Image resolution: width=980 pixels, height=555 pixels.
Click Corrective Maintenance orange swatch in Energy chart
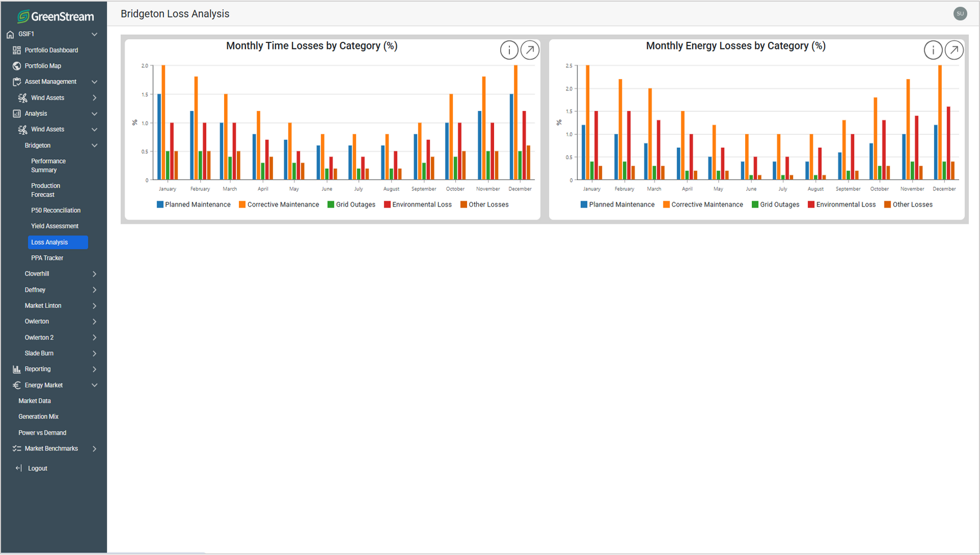tap(666, 205)
